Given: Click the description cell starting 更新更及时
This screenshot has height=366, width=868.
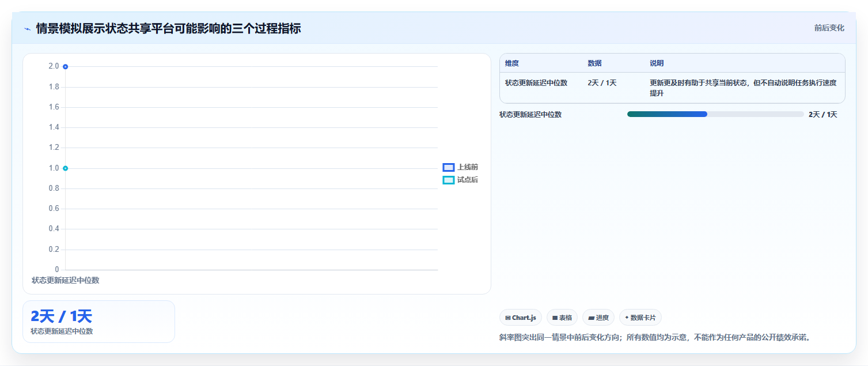Looking at the screenshot, I should click(743, 88).
